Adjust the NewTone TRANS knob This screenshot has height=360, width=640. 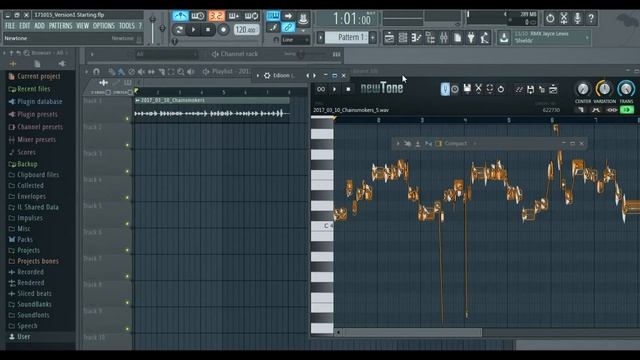pyautogui.click(x=626, y=89)
